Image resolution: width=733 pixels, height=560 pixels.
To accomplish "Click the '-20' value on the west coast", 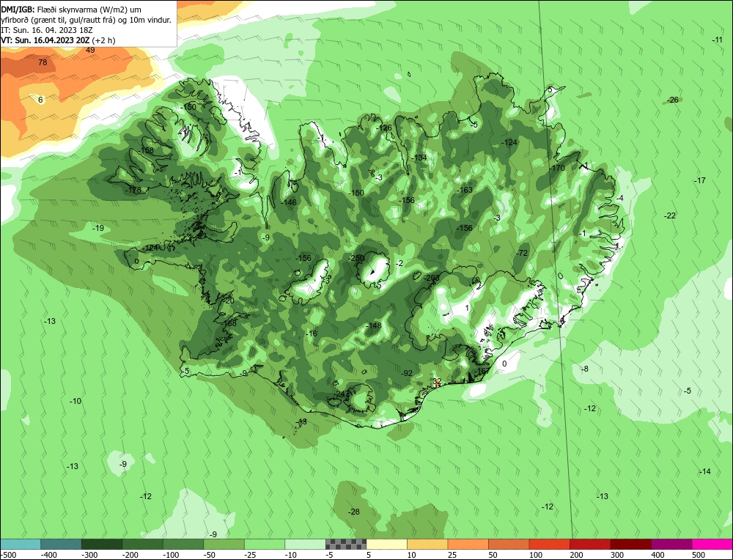I will (228, 301).
